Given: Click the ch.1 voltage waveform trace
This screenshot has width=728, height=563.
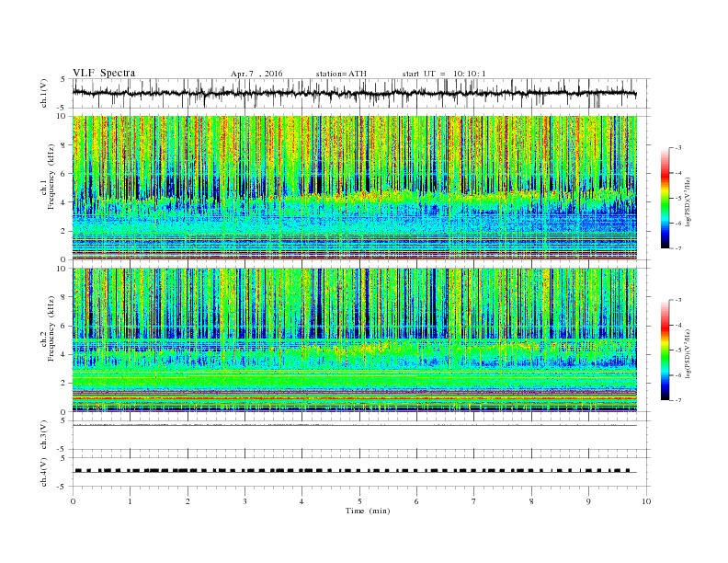Looking at the screenshot, I should click(355, 93).
